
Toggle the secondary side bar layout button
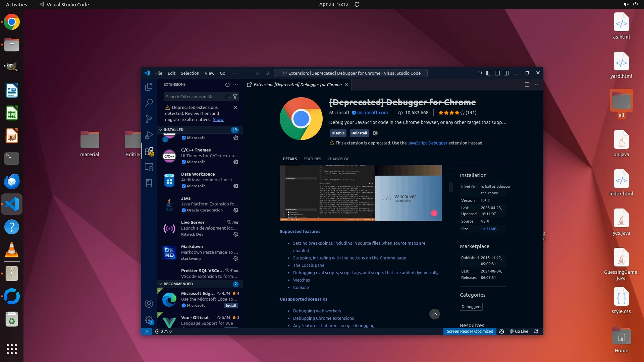[x=506, y=73]
